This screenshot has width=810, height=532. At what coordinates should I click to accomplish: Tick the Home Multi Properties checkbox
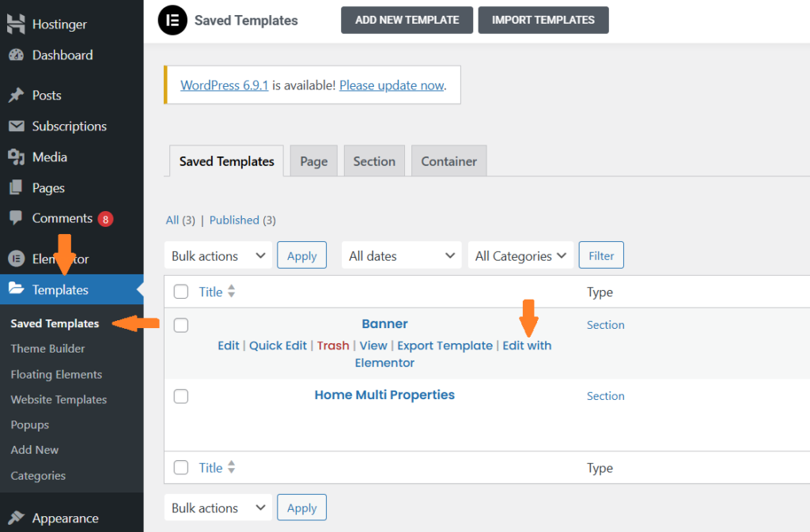181,396
